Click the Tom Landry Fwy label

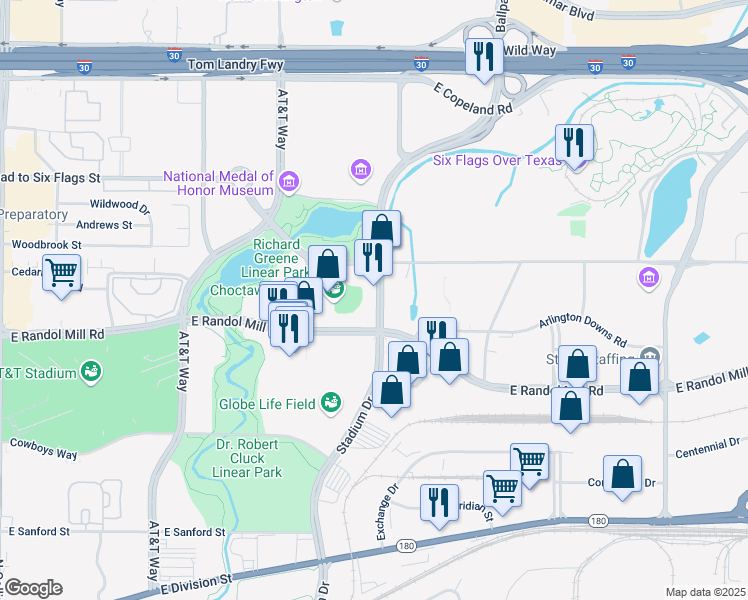pos(236,64)
